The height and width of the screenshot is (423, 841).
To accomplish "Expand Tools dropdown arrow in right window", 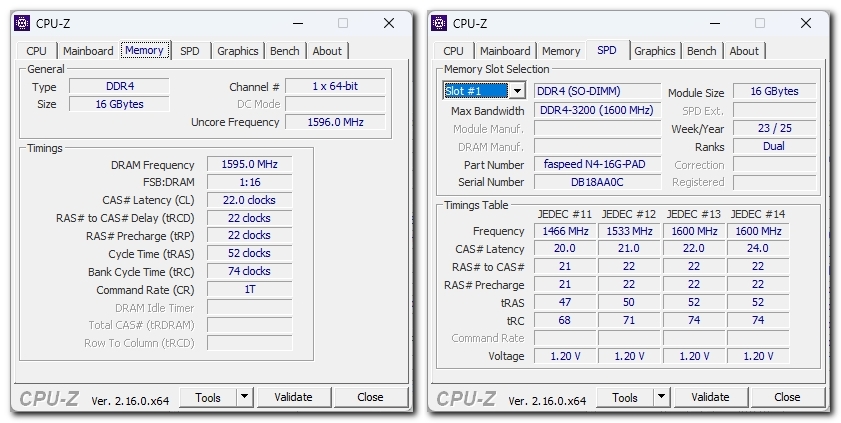I will click(661, 397).
